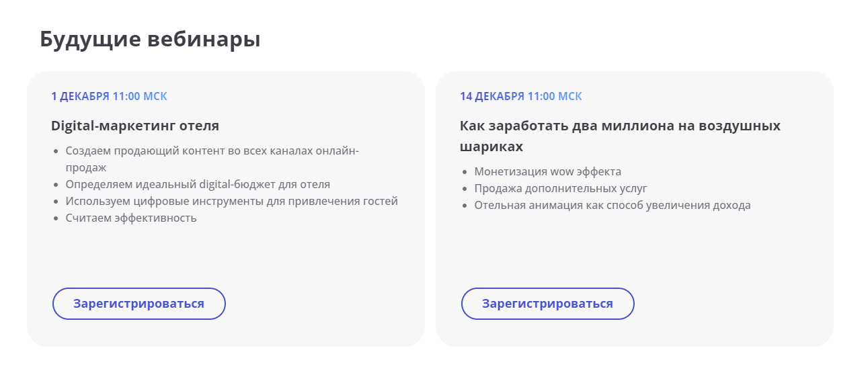This screenshot has height=385, width=868.
Task: Open the "Digital-маркетинг отеля" webinar title
Action: 135,126
